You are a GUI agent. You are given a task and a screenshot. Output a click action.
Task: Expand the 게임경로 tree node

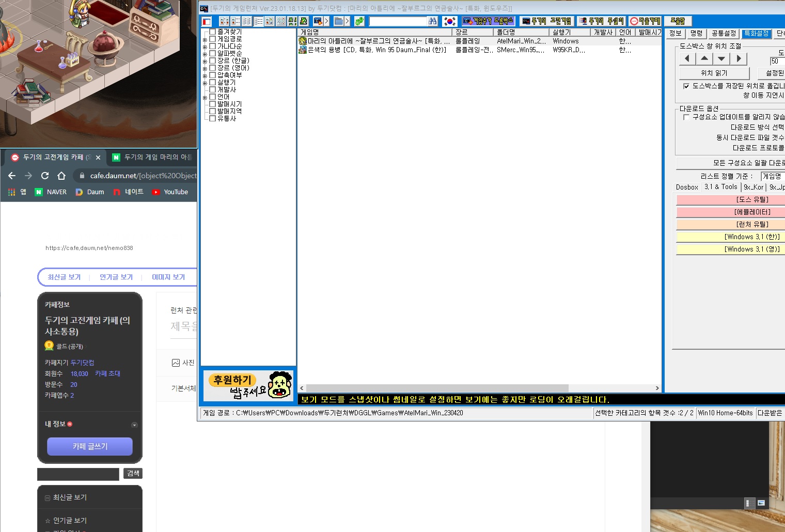[x=205, y=39]
